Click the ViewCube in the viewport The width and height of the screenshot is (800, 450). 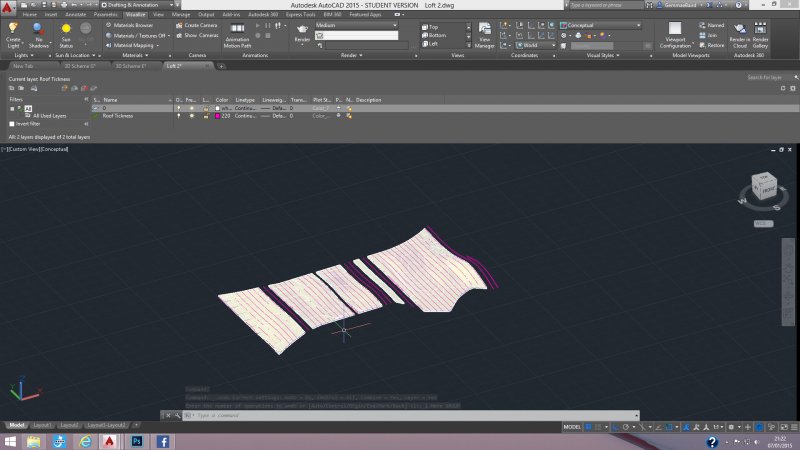pyautogui.click(x=763, y=186)
